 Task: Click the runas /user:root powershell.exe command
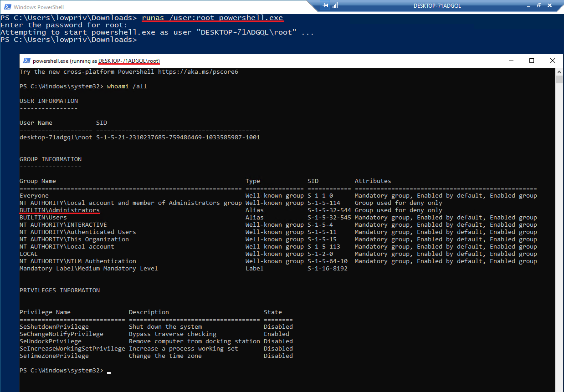[x=212, y=18]
